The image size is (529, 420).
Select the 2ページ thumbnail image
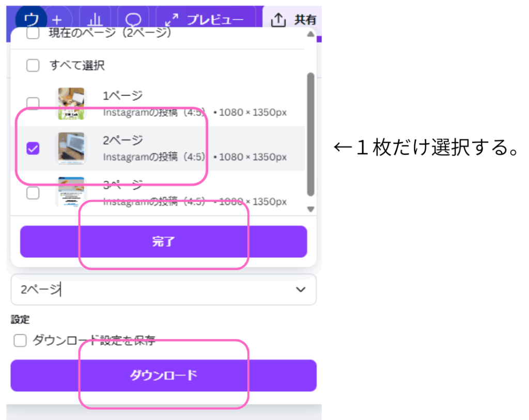click(x=71, y=148)
